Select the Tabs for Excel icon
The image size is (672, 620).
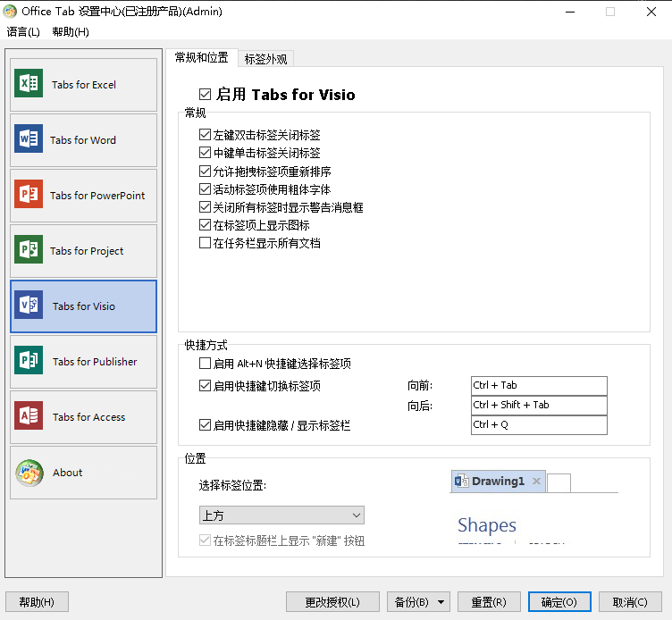click(29, 85)
